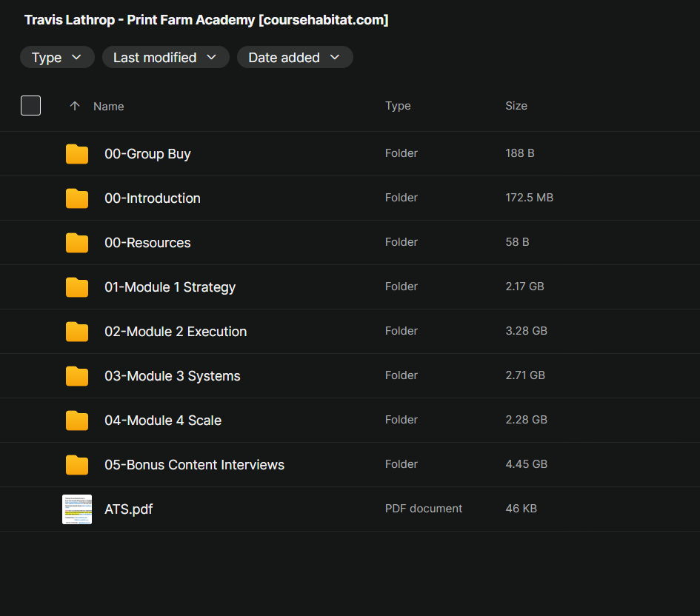The width and height of the screenshot is (700, 616).
Task: Open the Last modified filter dropdown
Action: point(166,58)
